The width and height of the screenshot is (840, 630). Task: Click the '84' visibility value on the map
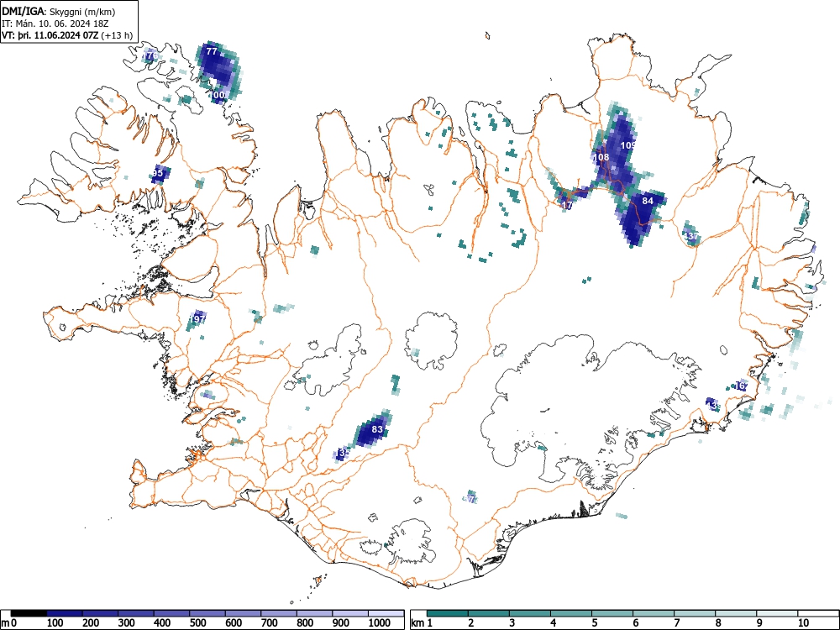pyautogui.click(x=648, y=201)
